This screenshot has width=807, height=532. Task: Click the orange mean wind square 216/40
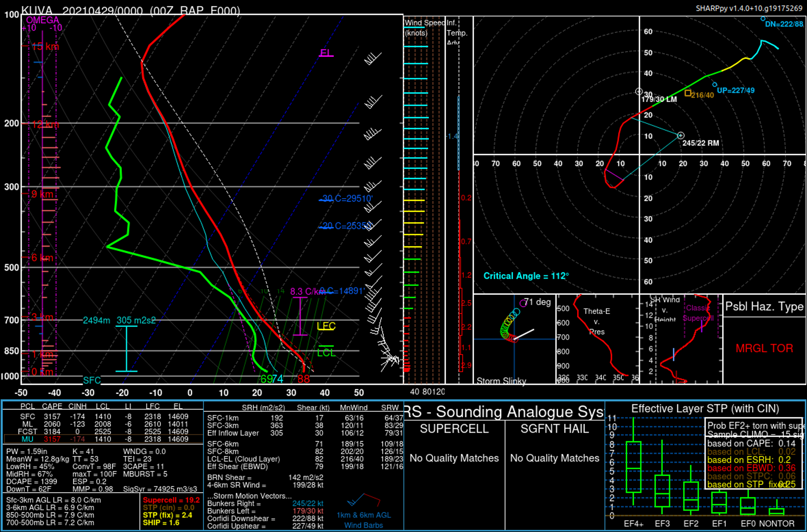tap(688, 93)
